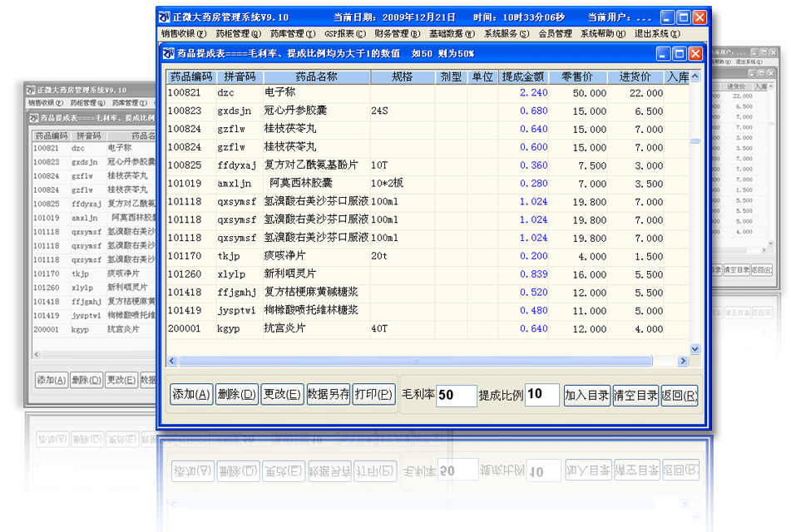Viewport: 791px width, 532px height.
Task: Click the horizontal scroll left arrow
Action: coord(172,362)
